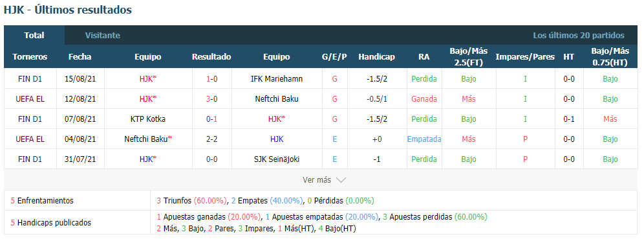644x241 pixels.
Task: Click the G/E/P column header
Action: 334,57
